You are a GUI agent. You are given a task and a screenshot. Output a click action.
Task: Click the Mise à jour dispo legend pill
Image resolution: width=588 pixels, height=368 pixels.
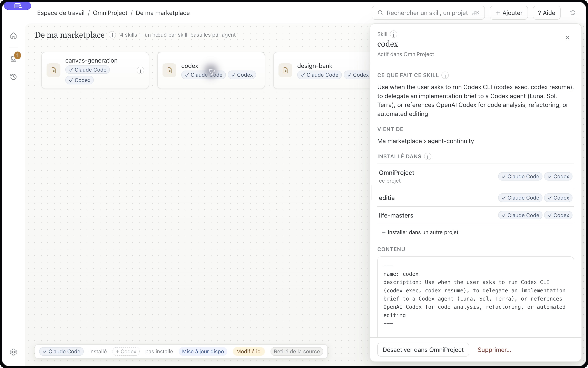pos(203,351)
